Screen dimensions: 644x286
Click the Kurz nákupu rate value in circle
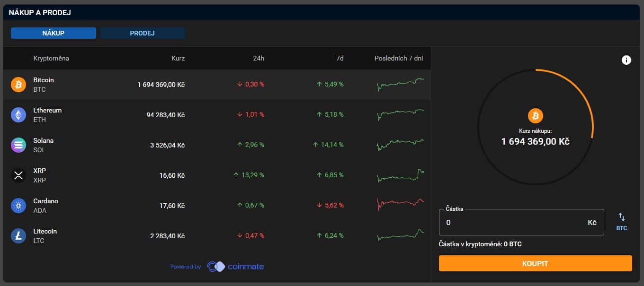536,141
